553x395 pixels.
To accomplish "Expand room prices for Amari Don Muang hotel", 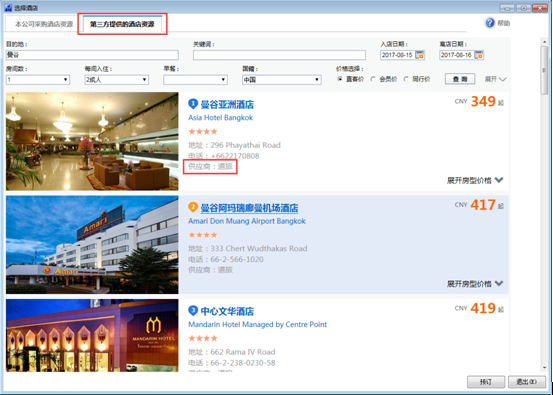I will tap(475, 284).
